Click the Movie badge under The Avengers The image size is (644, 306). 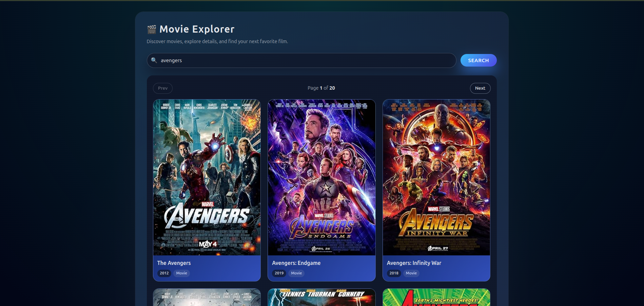181,273
